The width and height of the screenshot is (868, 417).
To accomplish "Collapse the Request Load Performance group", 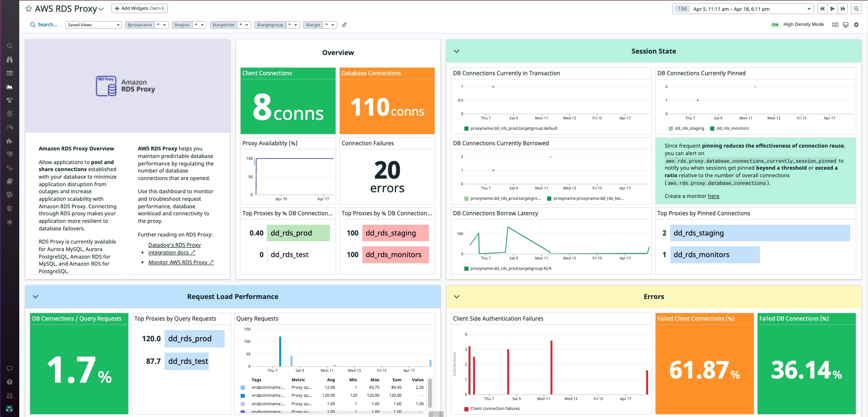I will (x=36, y=297).
